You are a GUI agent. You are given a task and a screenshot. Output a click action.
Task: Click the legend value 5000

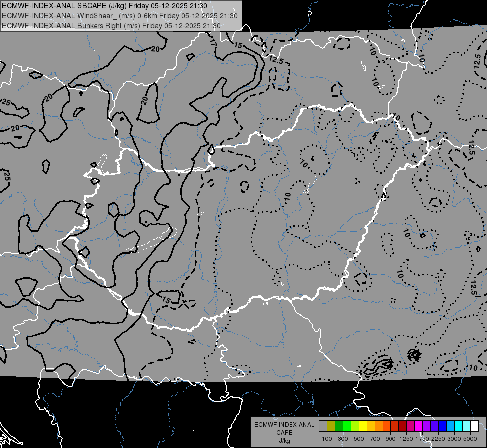[470, 439]
